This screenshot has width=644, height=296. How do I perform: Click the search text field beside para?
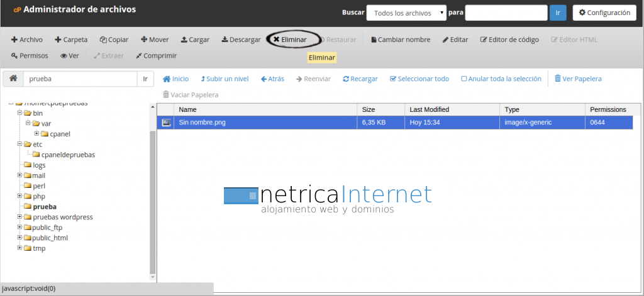tap(506, 13)
